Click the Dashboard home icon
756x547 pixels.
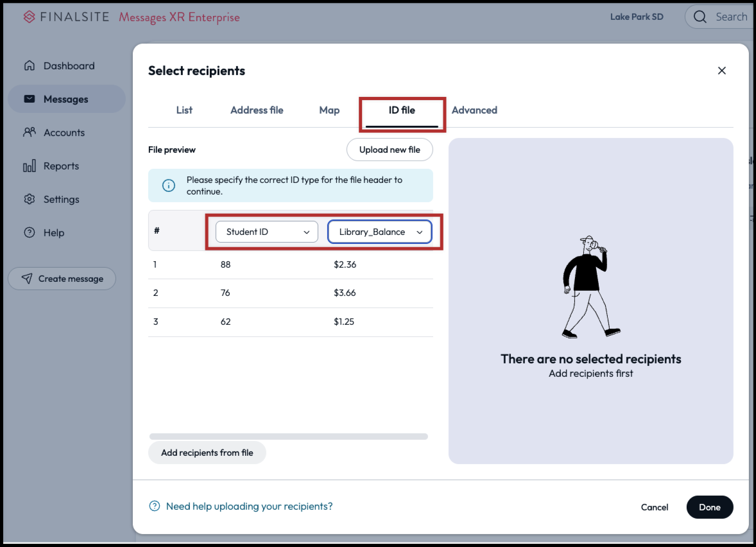[x=30, y=65]
